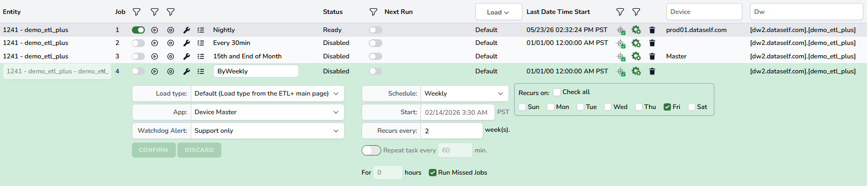
Task: Turn off the enabled toggle for Nightly job
Action: [x=138, y=30]
